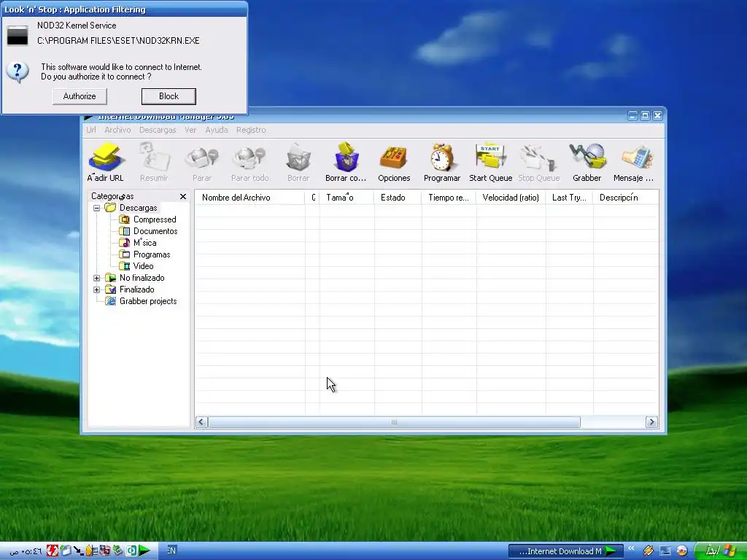The image size is (747, 560).
Task: Select the Compressed category
Action: (x=155, y=219)
